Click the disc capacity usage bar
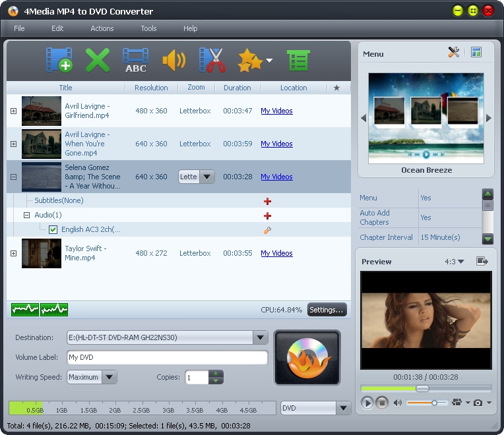 (x=142, y=408)
